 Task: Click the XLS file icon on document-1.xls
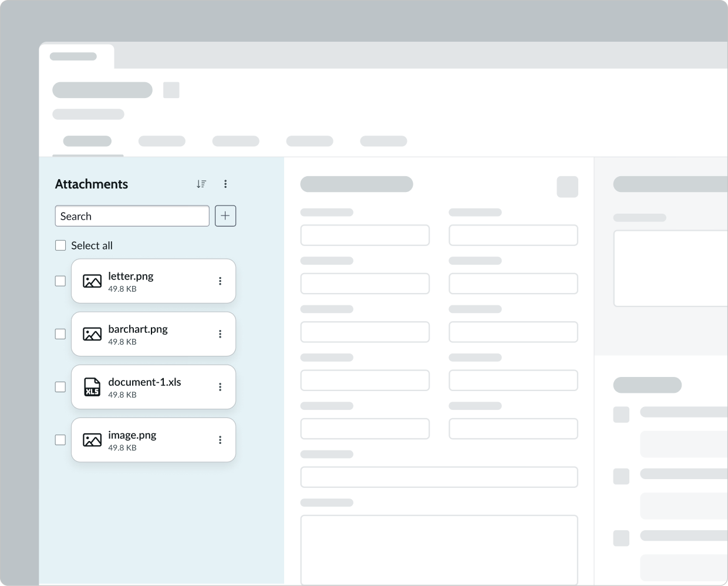(92, 387)
